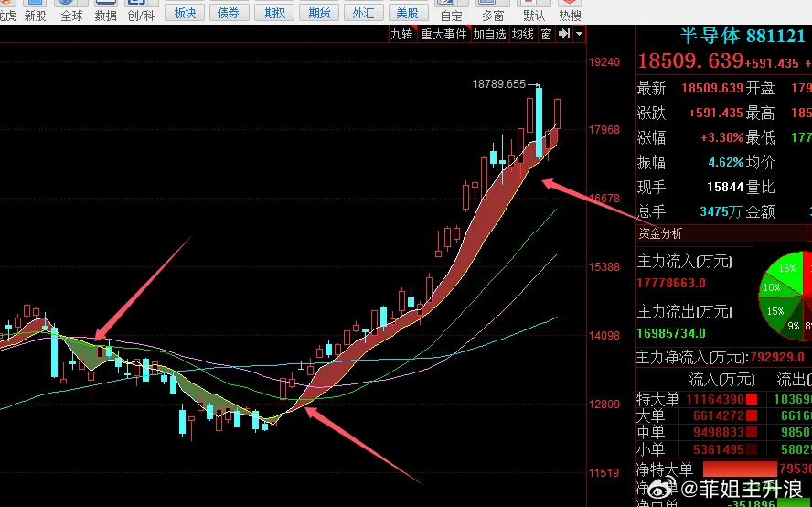Select the 资金分析 capital analysis tab
The width and height of the screenshot is (812, 507).
(x=660, y=233)
